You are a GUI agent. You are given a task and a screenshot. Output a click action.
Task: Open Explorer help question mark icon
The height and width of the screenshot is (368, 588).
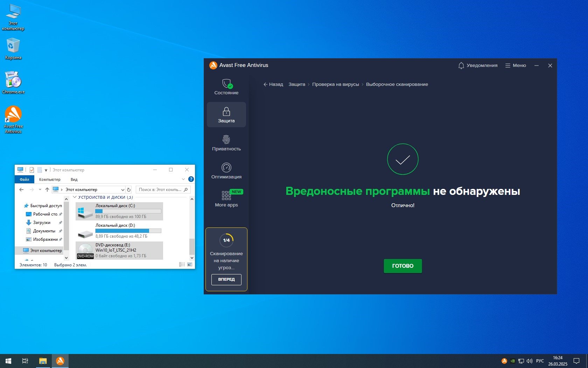[x=191, y=179]
